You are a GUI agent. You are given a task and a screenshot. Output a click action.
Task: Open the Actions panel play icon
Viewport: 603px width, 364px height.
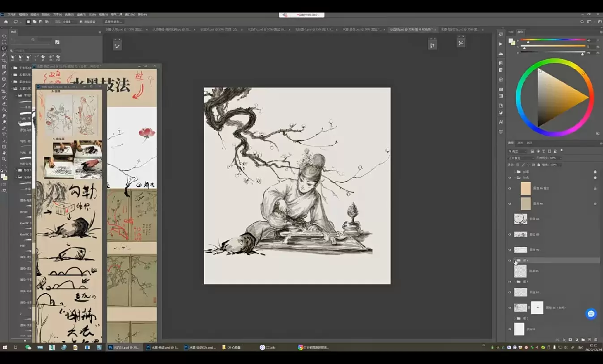[501, 44]
